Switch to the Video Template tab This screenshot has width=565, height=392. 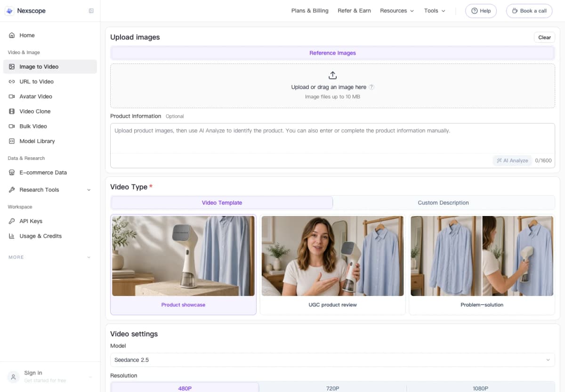coord(222,203)
